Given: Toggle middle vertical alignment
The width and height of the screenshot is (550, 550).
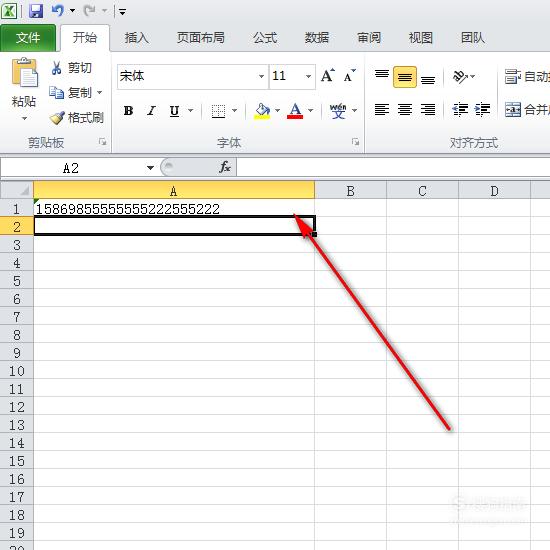Looking at the screenshot, I should point(405,77).
